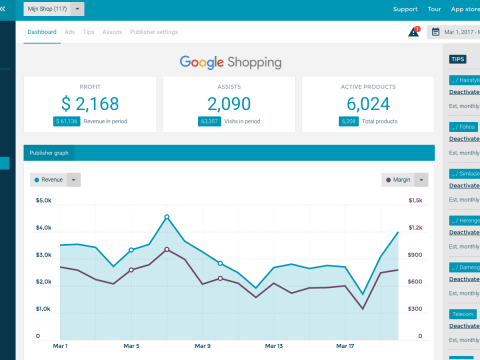Open the Mar 1, 2017 date range picker

coord(454,32)
